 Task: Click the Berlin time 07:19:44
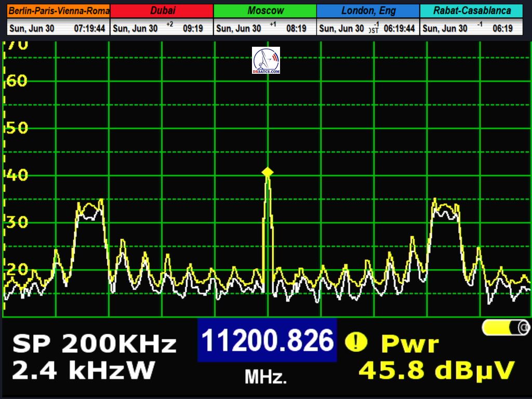(90, 29)
